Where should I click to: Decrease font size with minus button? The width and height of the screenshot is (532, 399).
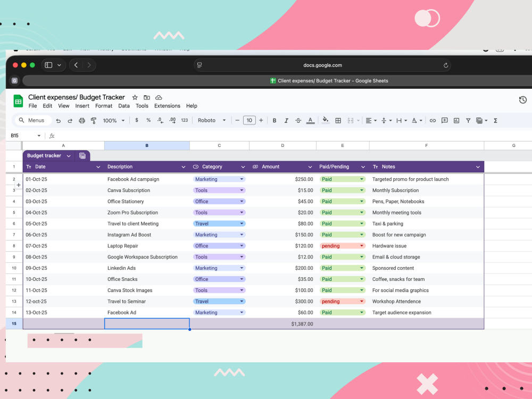pyautogui.click(x=237, y=120)
